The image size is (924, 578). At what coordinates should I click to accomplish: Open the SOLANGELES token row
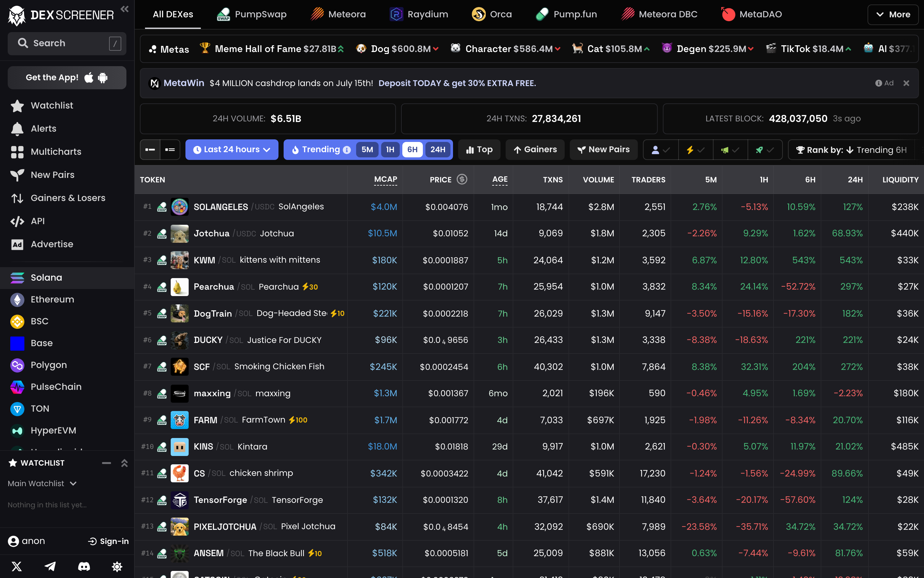529,207
